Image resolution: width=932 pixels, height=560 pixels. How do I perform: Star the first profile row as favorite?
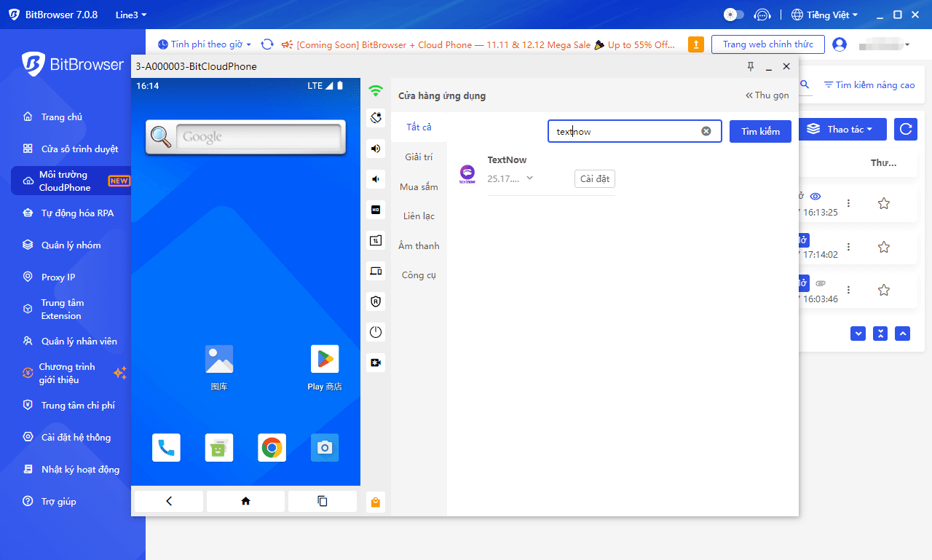pos(883,204)
